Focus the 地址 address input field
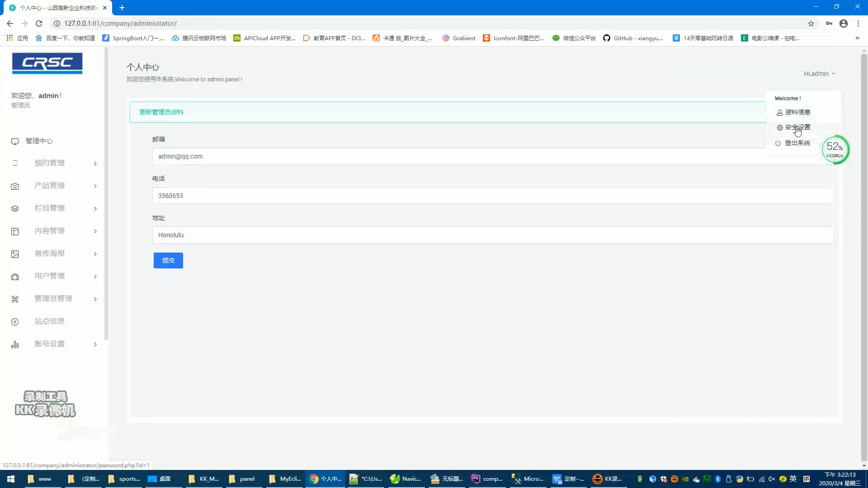This screenshot has width=868, height=488. coord(493,235)
